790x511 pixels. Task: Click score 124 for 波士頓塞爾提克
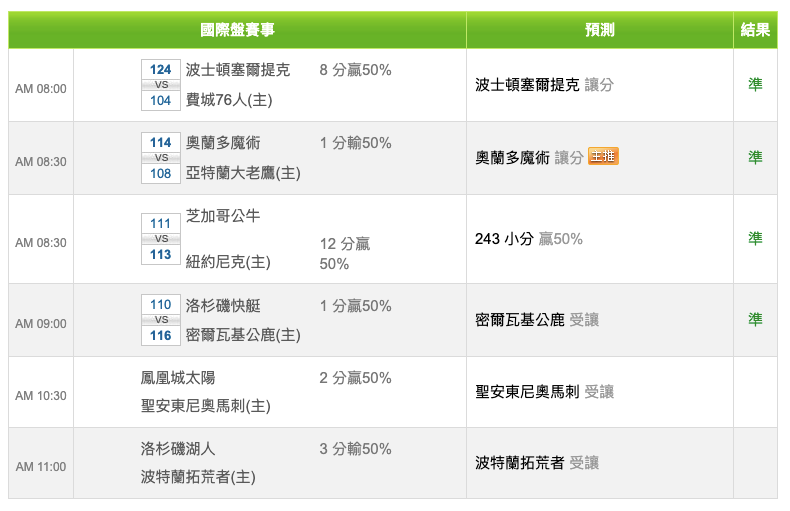[x=161, y=70]
